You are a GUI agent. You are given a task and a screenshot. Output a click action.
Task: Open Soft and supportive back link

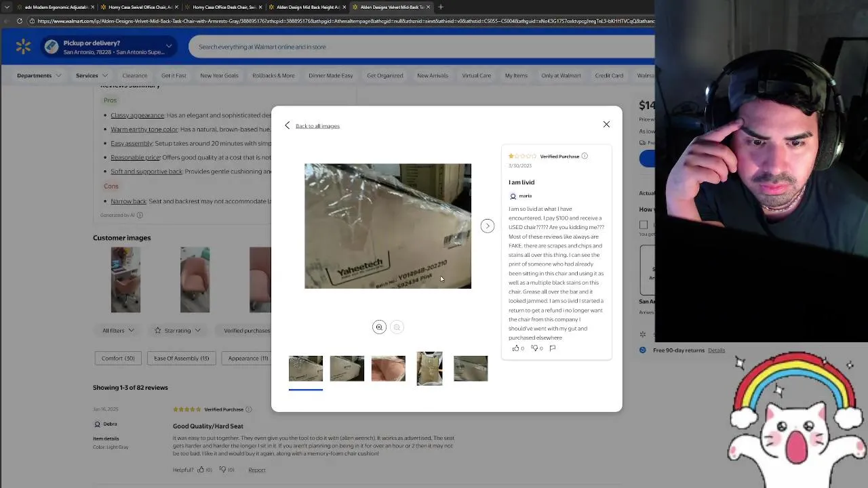tap(146, 171)
